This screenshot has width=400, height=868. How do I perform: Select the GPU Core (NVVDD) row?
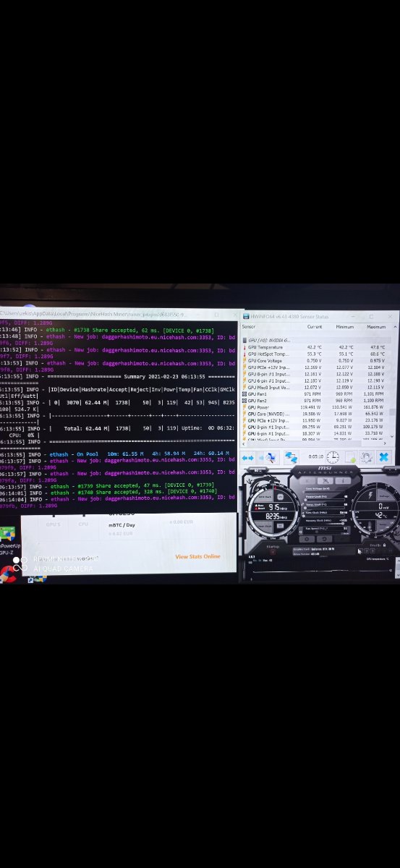click(315, 414)
